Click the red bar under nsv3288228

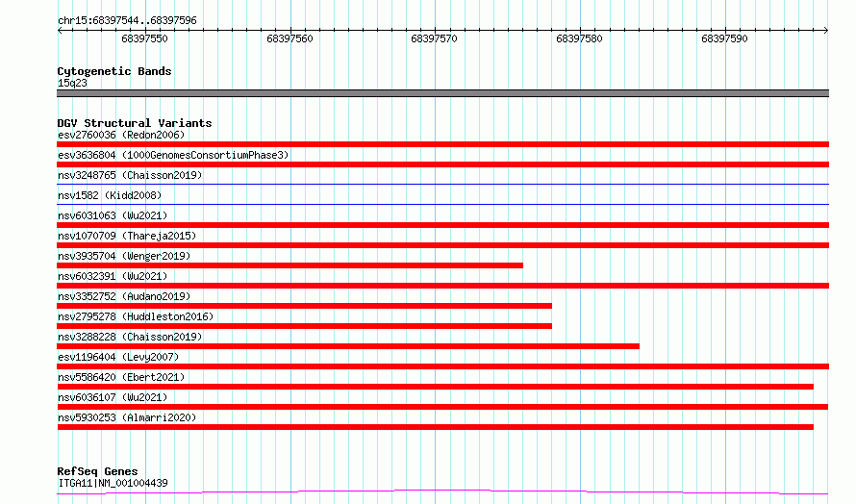pos(348,346)
